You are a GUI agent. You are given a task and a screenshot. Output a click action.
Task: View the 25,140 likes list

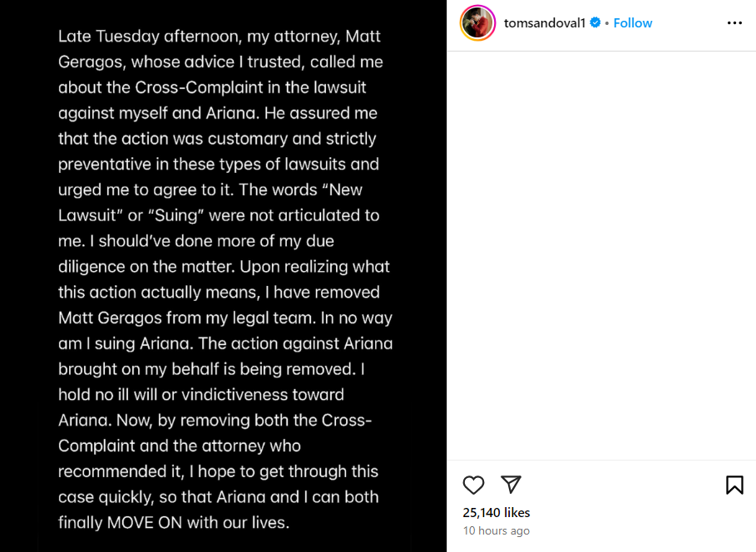[497, 513]
